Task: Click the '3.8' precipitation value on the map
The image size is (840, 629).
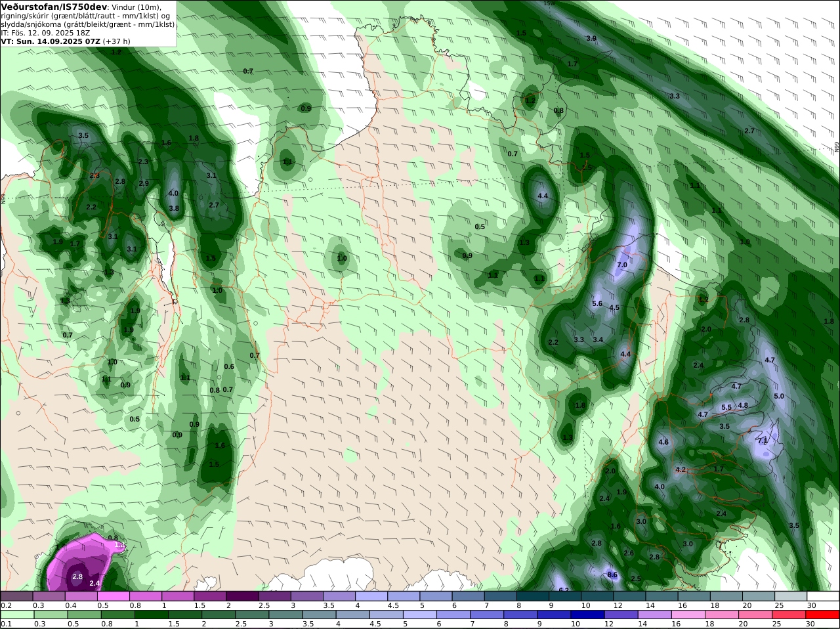Action: coord(174,208)
